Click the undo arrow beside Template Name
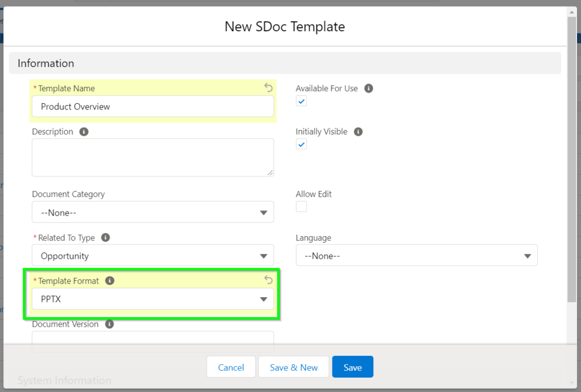 pyautogui.click(x=268, y=88)
